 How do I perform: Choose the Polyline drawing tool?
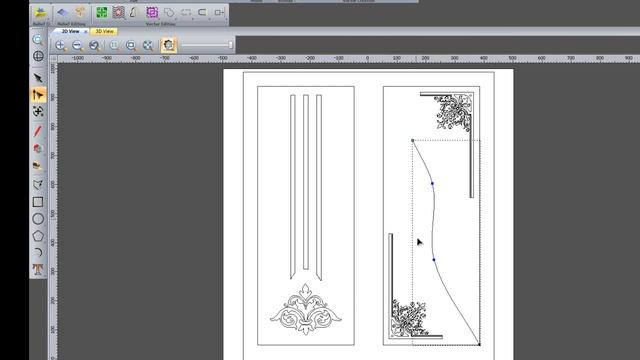coord(38,185)
